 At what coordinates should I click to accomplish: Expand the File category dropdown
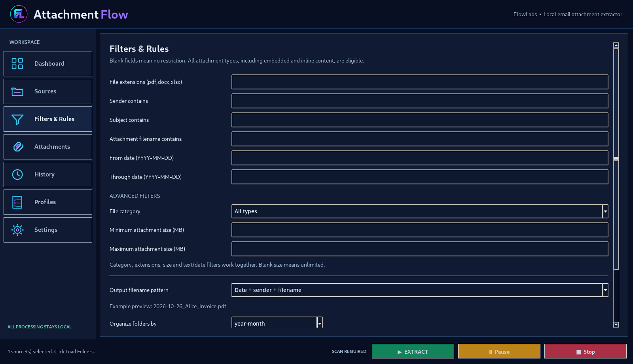[x=420, y=211]
